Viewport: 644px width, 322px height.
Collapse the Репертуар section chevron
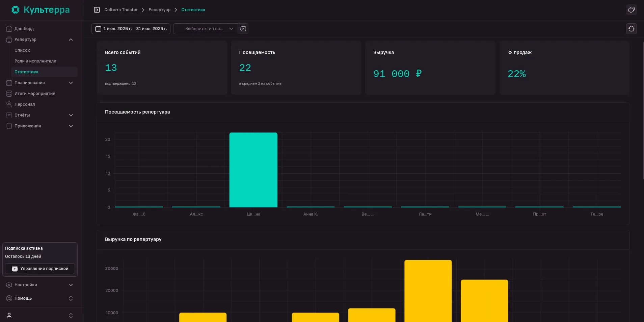(71, 40)
